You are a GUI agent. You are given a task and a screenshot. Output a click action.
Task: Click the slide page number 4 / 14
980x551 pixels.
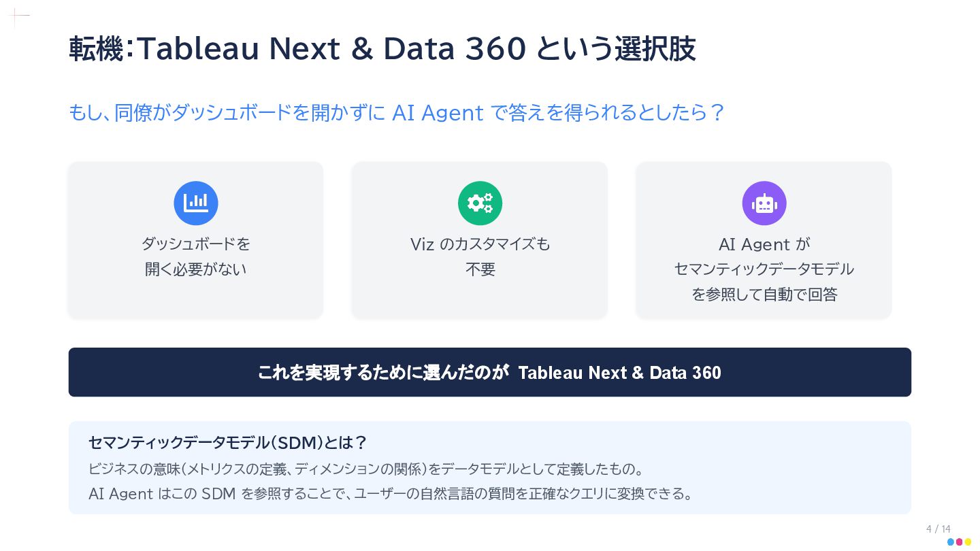[938, 529]
